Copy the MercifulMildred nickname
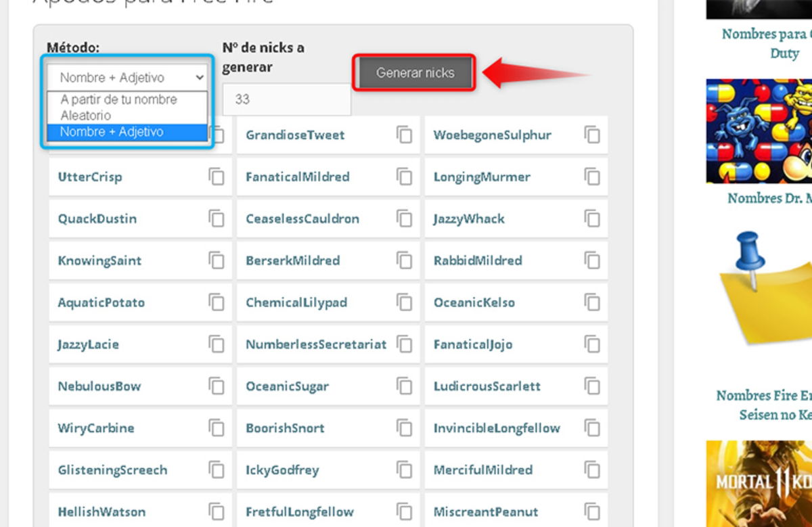The image size is (812, 527). pos(592,470)
